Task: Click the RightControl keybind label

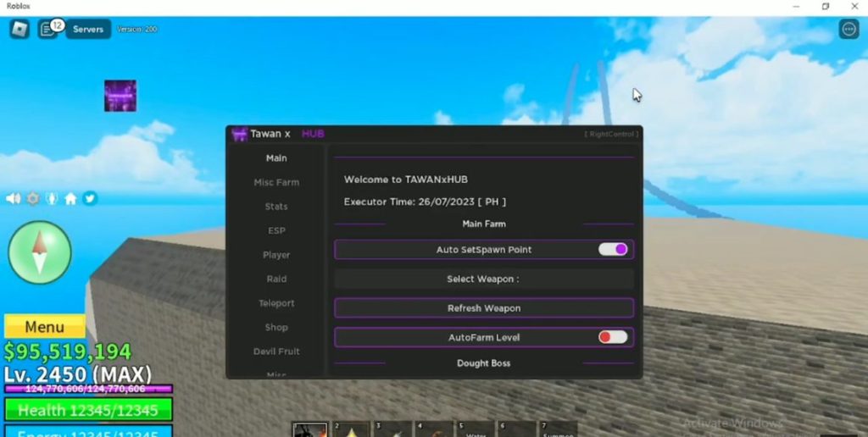Action: pyautogui.click(x=611, y=135)
